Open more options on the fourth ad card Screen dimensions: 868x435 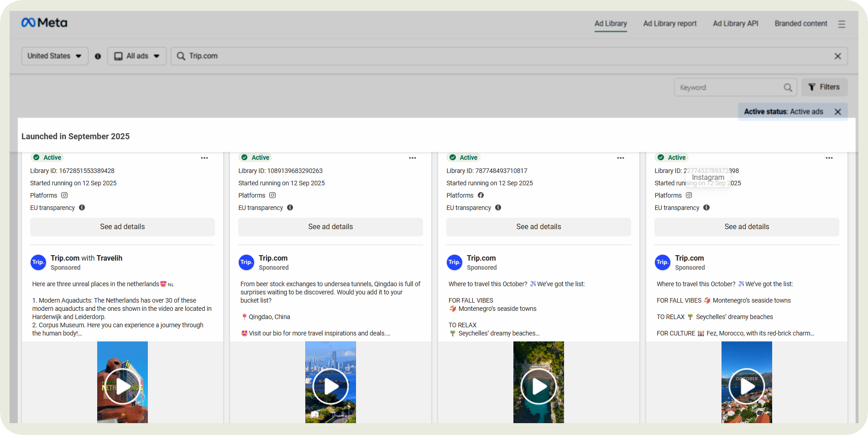pos(829,158)
